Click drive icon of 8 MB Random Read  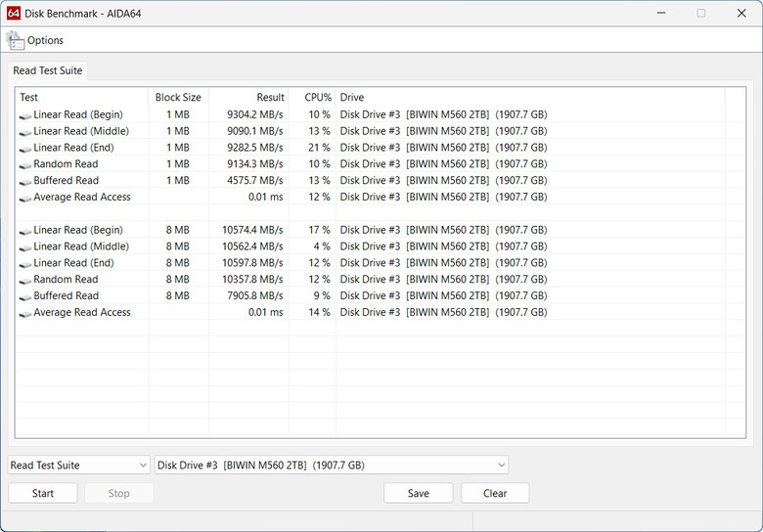[x=25, y=281]
